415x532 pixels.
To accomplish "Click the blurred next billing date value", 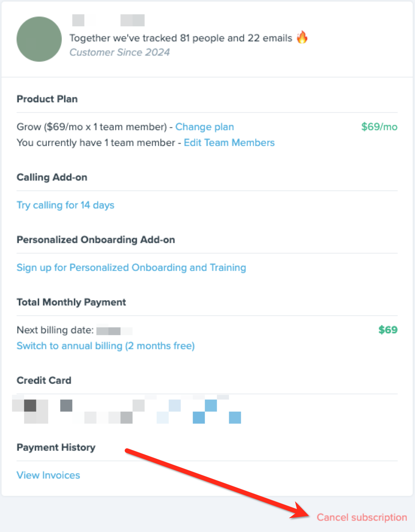I will (114, 331).
